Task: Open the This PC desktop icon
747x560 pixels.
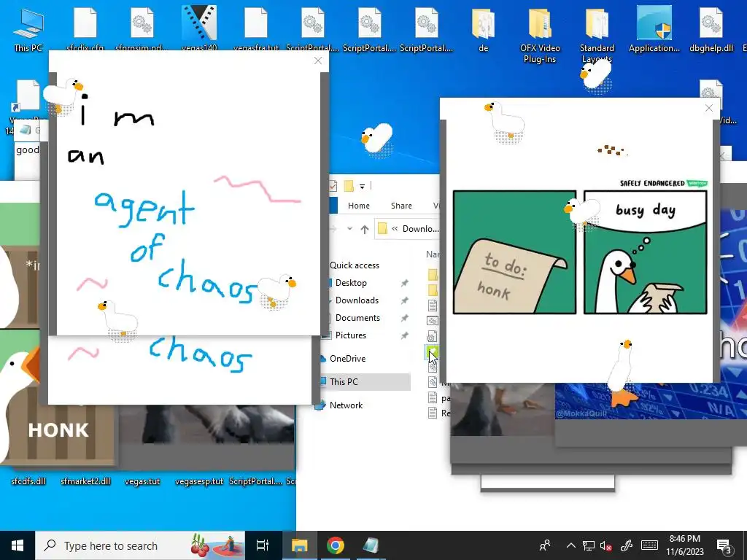Action: coord(28,29)
